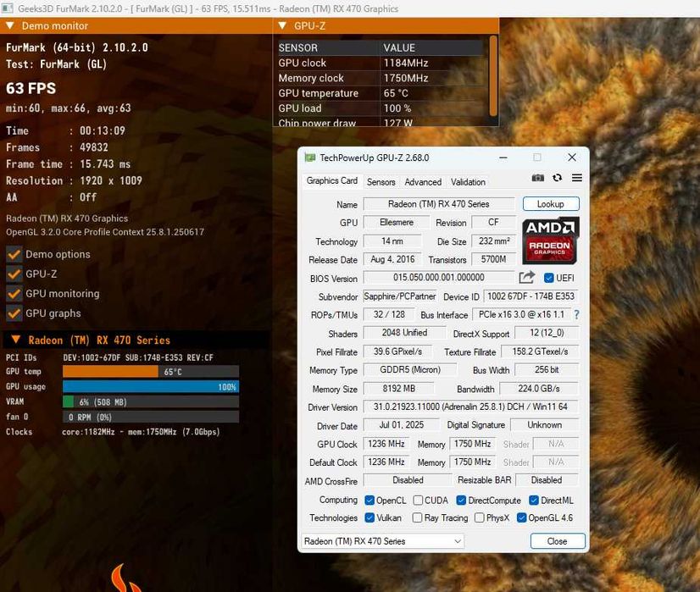Image resolution: width=700 pixels, height=592 pixels.
Task: Switch to the Validation tab
Action: pyautogui.click(x=468, y=182)
